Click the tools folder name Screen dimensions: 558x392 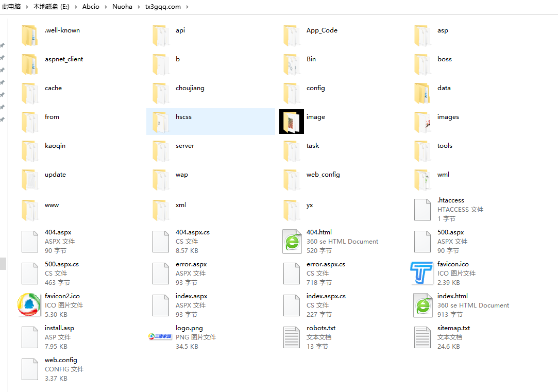[445, 145]
